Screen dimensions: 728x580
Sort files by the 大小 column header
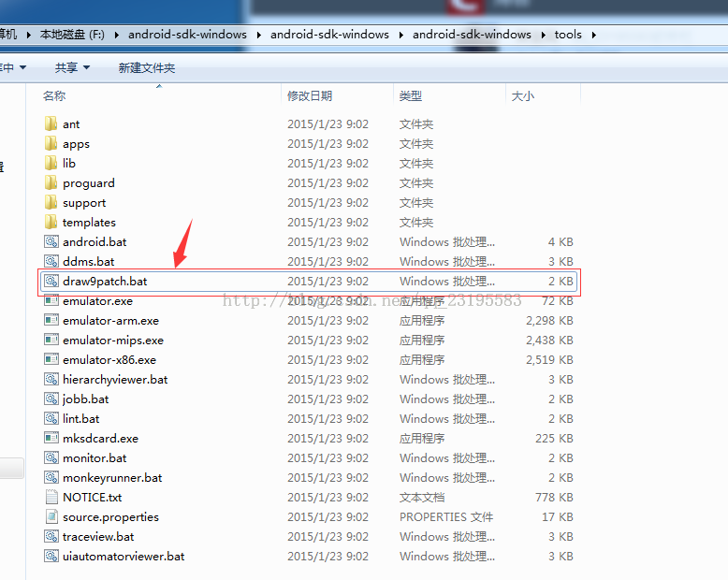544,95
